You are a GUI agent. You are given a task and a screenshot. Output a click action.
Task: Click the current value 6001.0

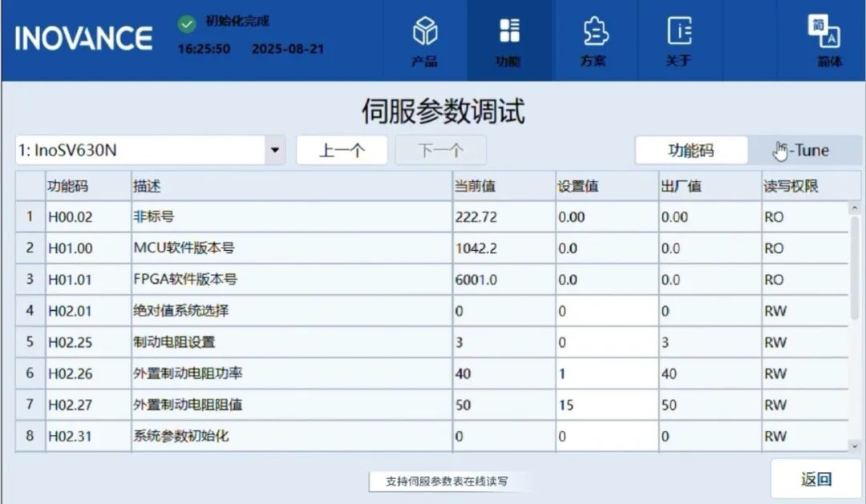click(475, 280)
